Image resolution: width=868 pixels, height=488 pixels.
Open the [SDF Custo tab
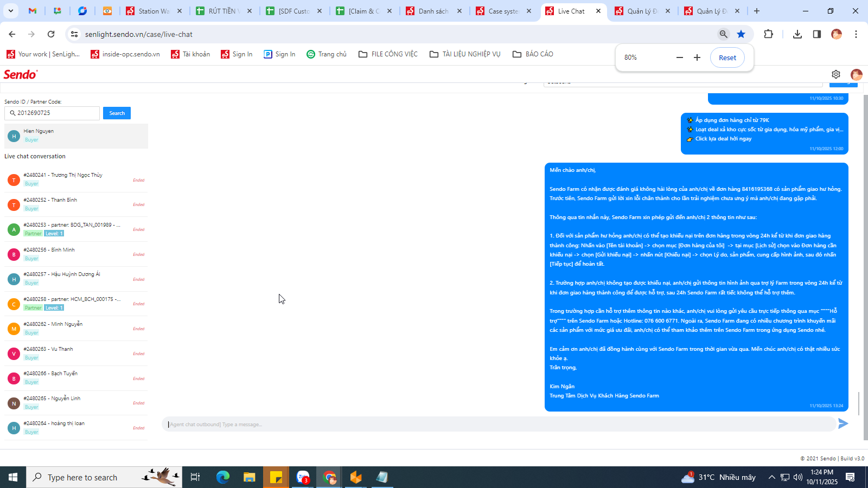(294, 11)
